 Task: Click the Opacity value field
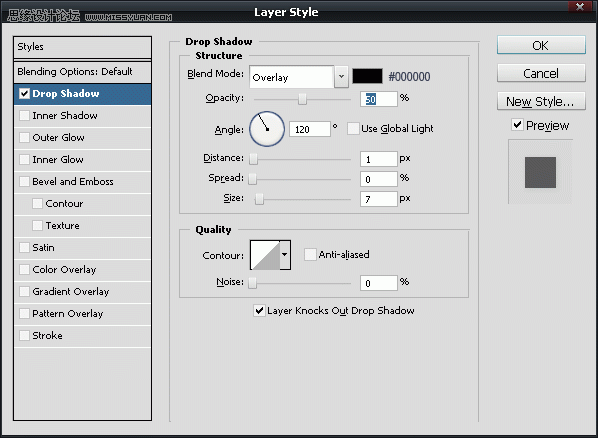point(379,99)
